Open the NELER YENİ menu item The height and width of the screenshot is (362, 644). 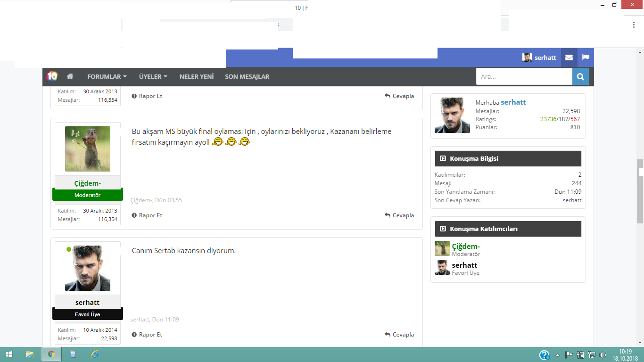click(x=196, y=76)
